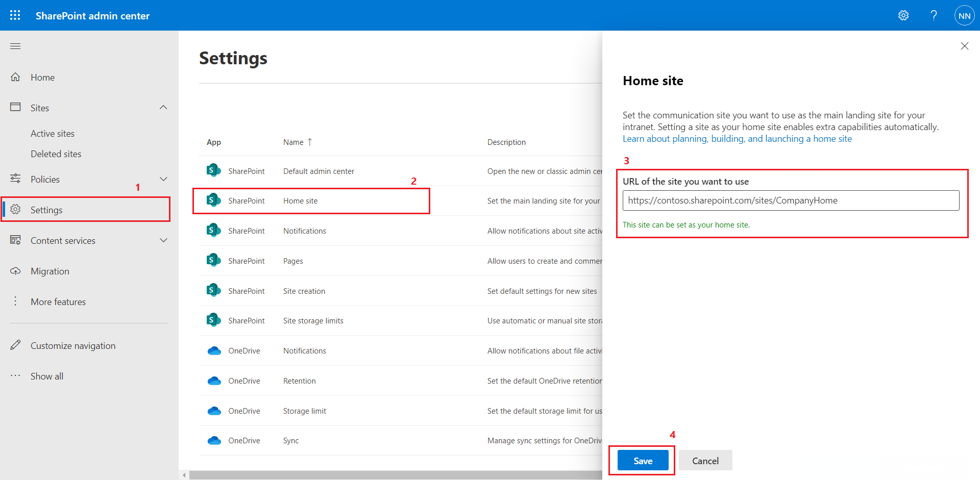The image size is (980, 480).
Task: Open the learn about home site link
Action: click(737, 139)
